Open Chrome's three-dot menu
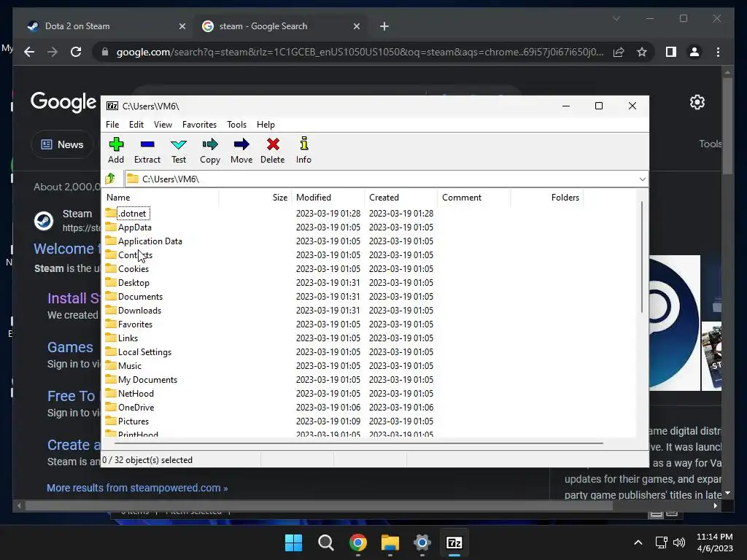747x560 pixels. tap(718, 52)
